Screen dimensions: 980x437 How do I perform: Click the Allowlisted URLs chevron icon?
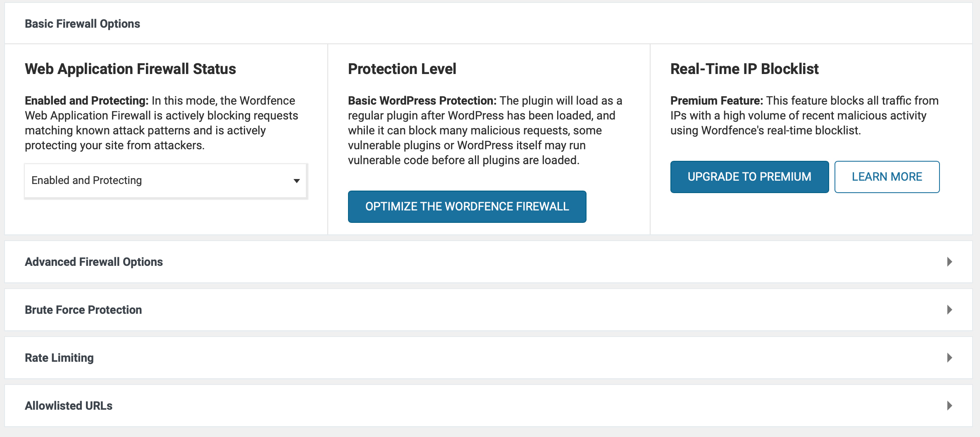click(x=949, y=406)
